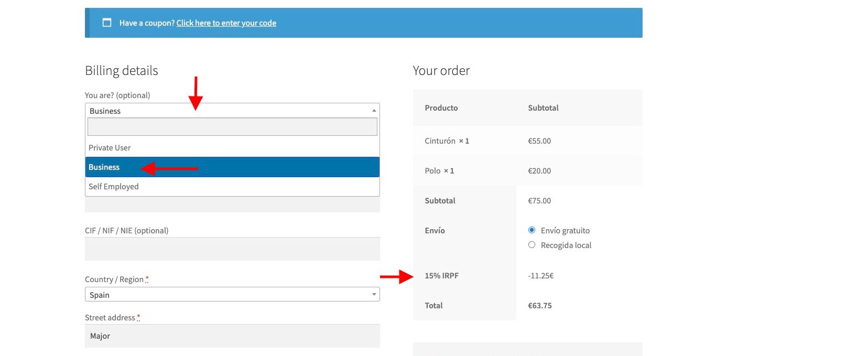Screen dimensions: 868x356
Task: Select the 'Recogida local' shipping radio button
Action: click(x=532, y=245)
